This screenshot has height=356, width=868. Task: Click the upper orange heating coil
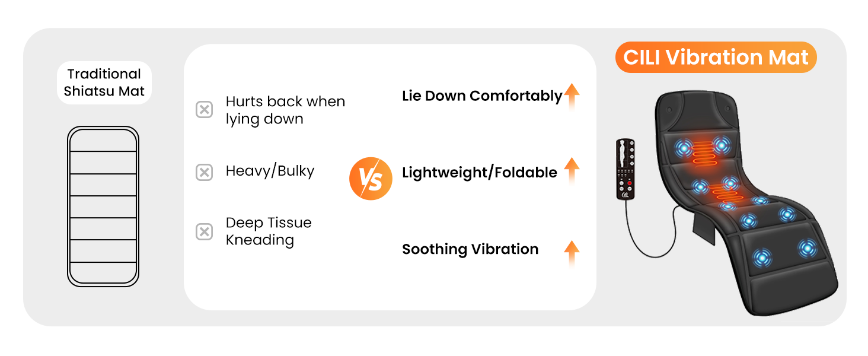click(x=702, y=153)
